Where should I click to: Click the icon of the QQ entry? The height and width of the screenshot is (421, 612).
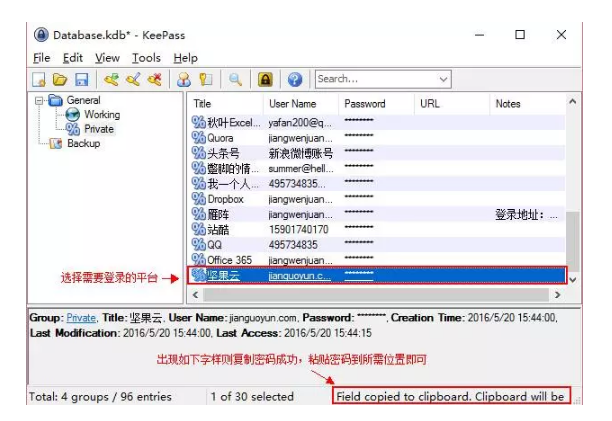point(198,245)
